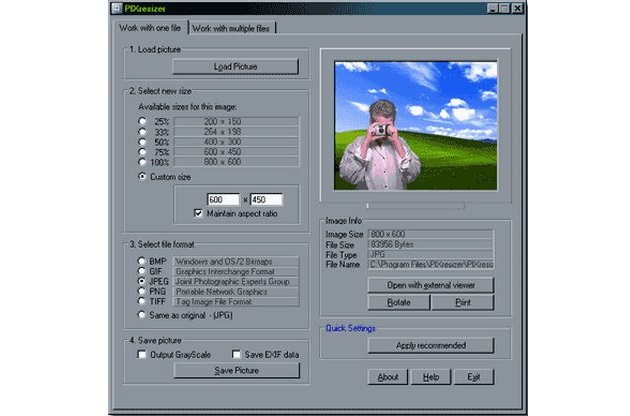Select PNG file format radio button
This screenshot has height=416, width=630.
141,291
